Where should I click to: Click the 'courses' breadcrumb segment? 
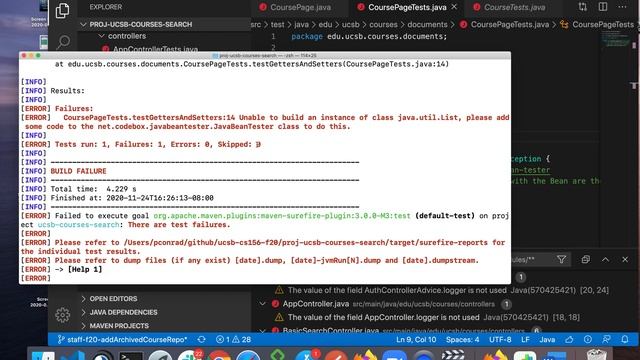pos(383,24)
